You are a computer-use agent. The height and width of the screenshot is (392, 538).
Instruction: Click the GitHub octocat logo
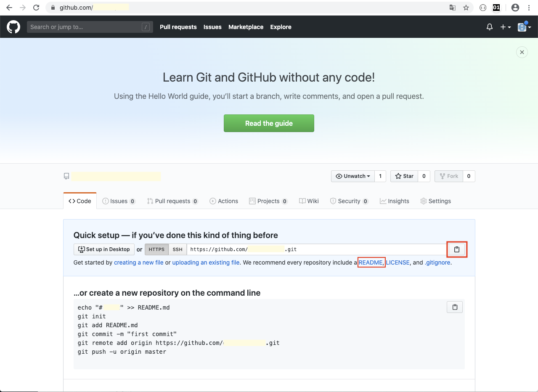click(x=13, y=27)
